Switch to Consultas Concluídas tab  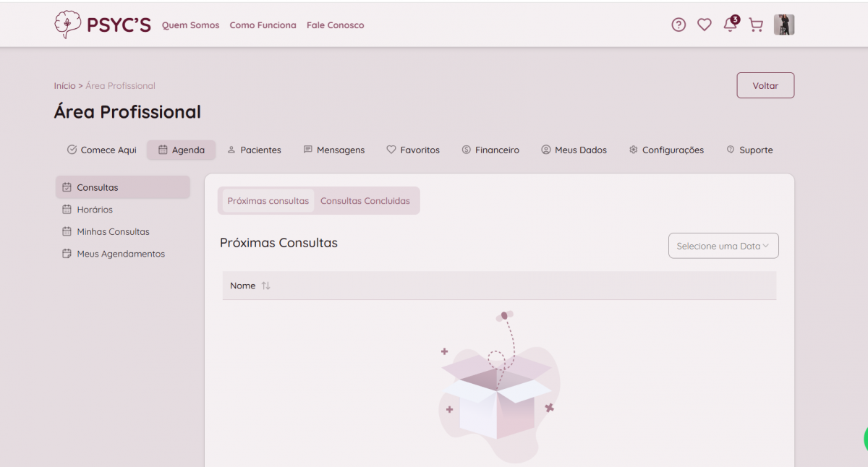pos(365,201)
